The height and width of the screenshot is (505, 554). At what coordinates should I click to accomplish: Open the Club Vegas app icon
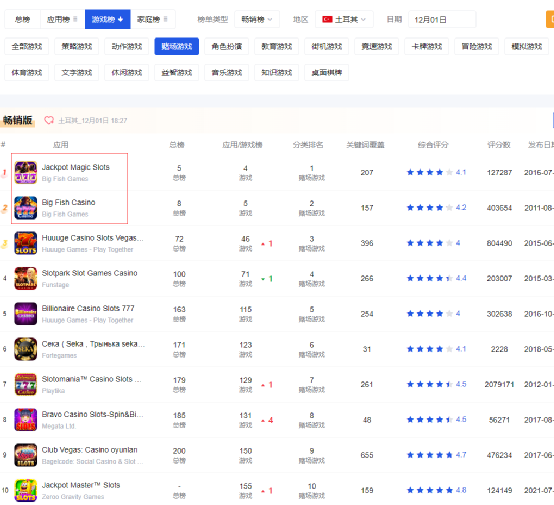25,455
